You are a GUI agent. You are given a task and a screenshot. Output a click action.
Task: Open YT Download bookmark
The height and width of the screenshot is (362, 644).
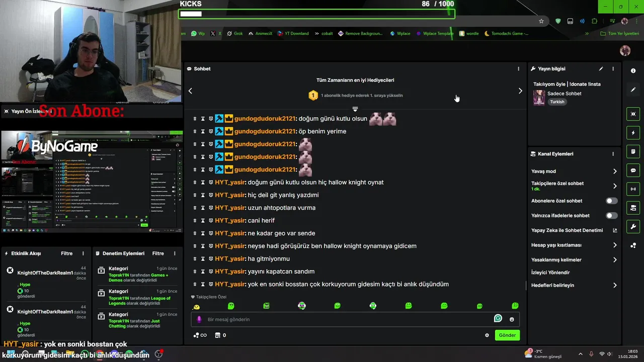[x=293, y=34]
